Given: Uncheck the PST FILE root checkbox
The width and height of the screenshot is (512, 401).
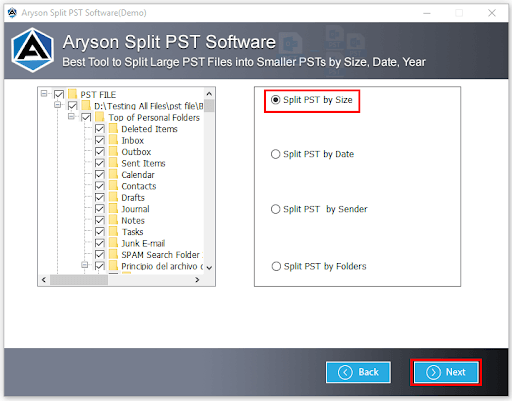Looking at the screenshot, I should click(x=59, y=95).
